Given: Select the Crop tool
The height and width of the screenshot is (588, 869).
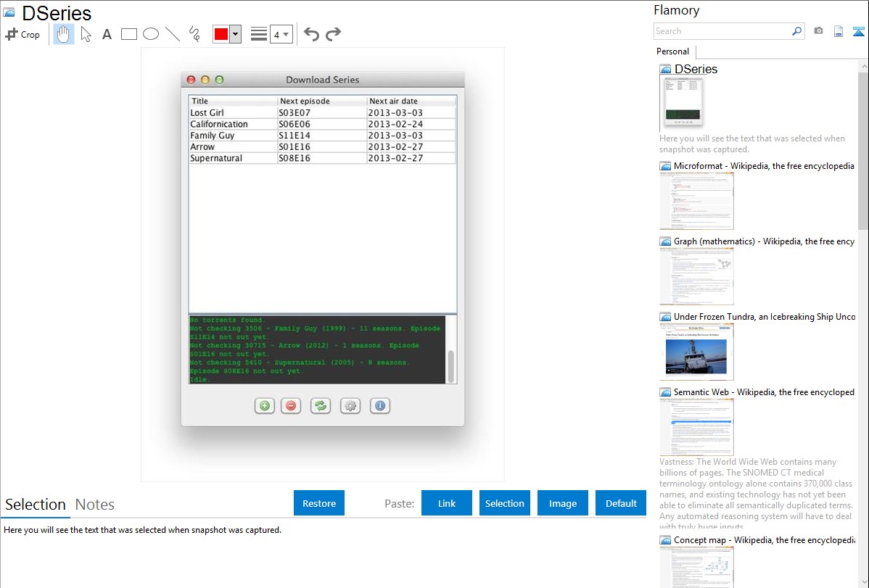Looking at the screenshot, I should pos(22,34).
